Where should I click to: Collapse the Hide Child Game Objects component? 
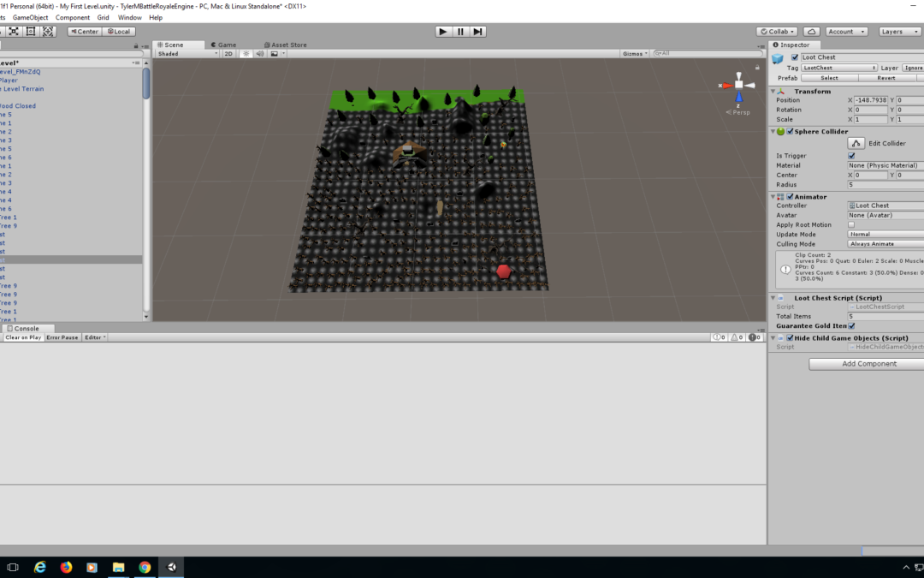tap(773, 338)
